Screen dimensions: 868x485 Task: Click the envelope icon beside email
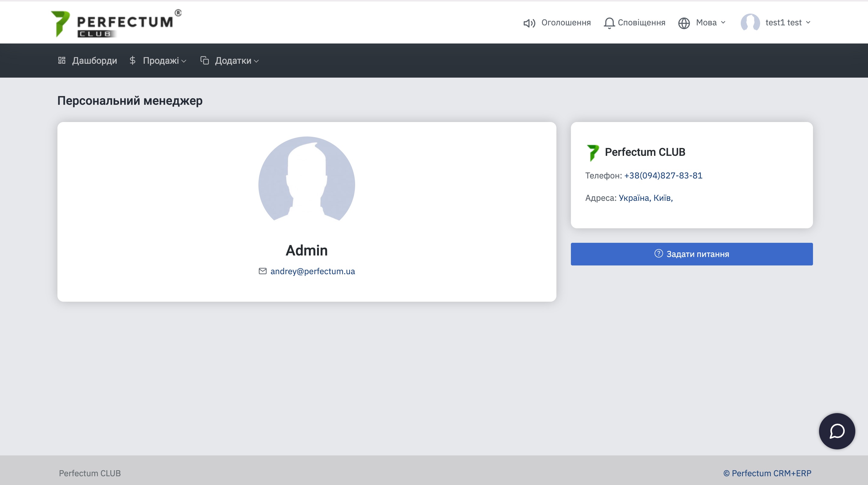point(263,271)
